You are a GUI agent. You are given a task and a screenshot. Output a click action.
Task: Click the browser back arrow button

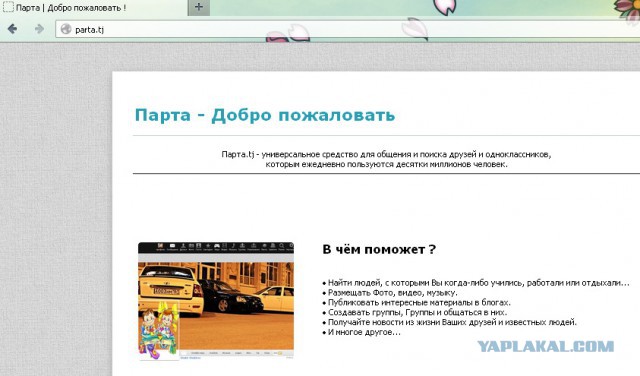pyautogui.click(x=13, y=29)
